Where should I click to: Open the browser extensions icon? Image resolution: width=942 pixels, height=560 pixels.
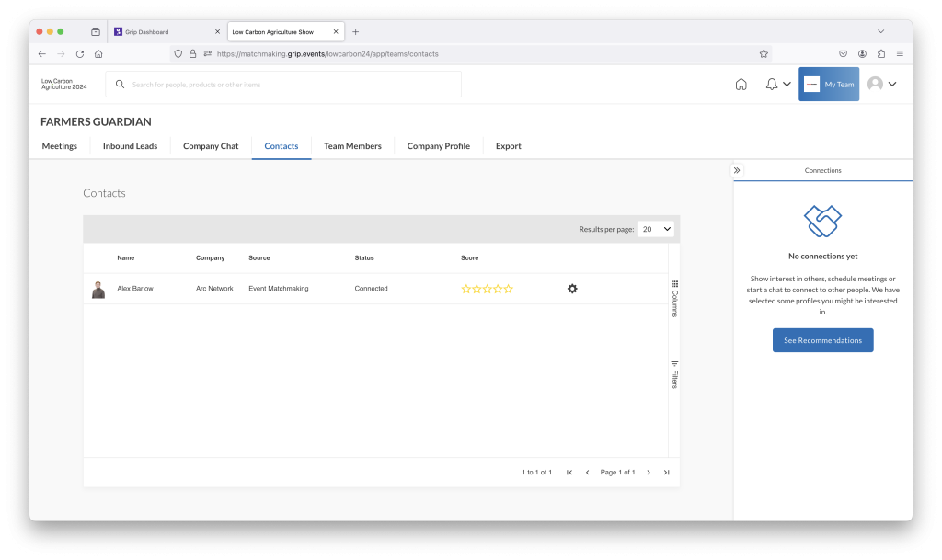click(880, 54)
